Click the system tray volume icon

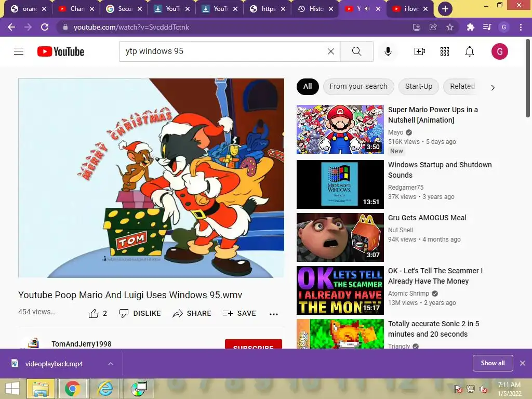tap(483, 389)
